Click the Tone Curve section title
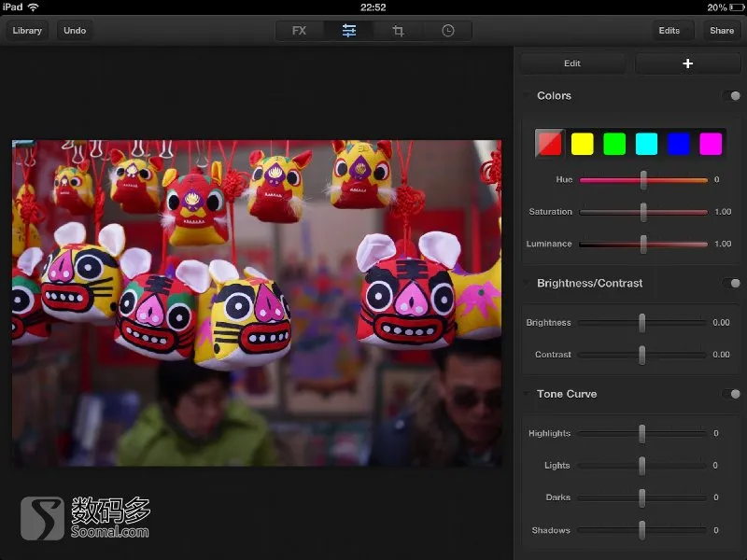Screen dimensions: 747x560 coord(567,394)
